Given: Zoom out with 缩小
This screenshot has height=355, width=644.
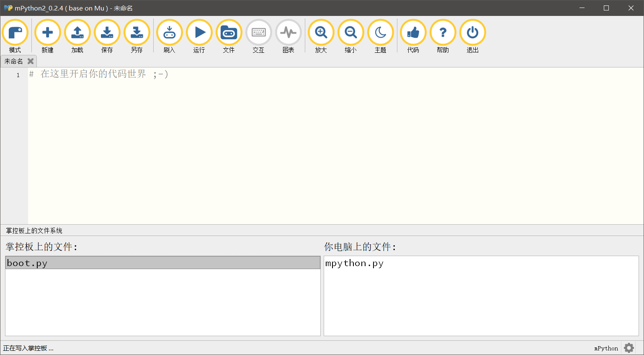Looking at the screenshot, I should coord(351,36).
